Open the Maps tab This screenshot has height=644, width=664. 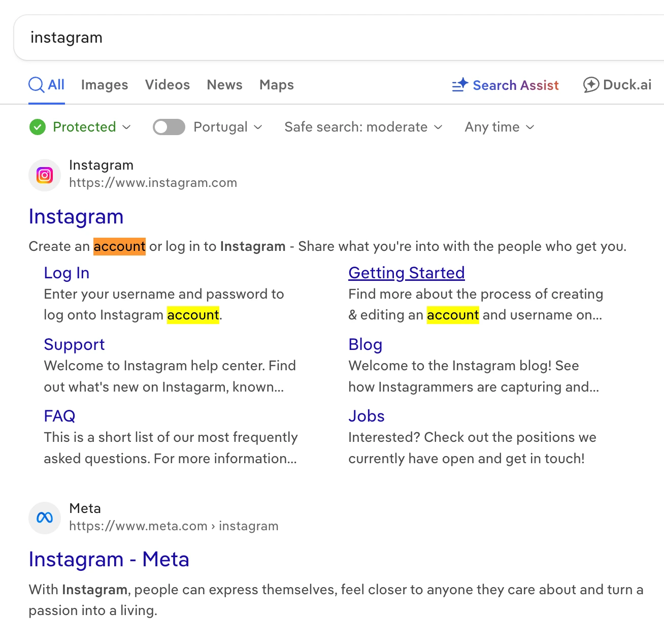point(277,85)
